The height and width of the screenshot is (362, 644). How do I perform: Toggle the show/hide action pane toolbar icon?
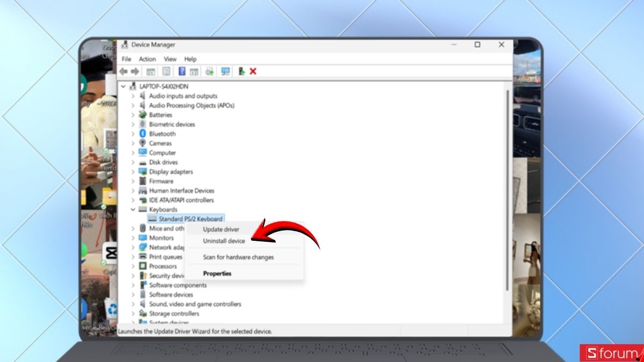[194, 71]
